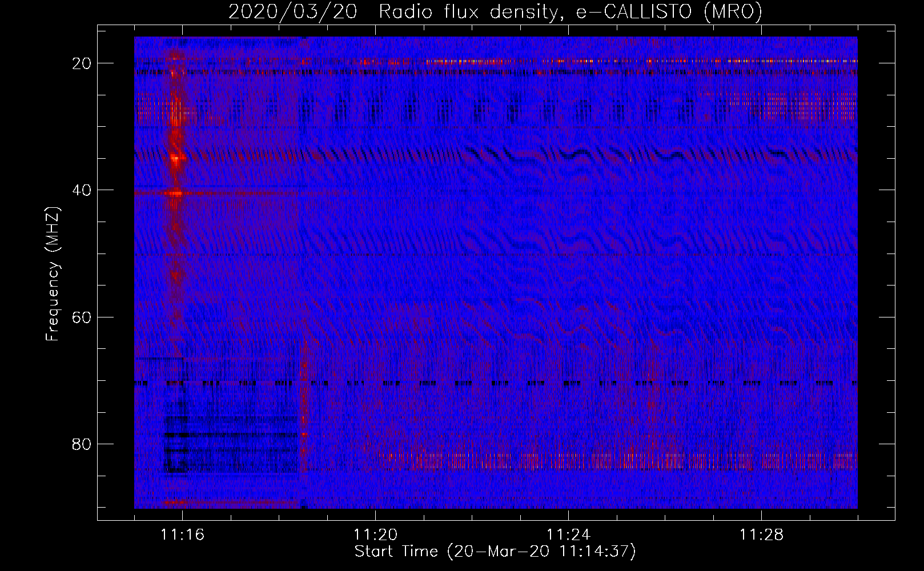924x571 pixels.
Task: Select the frequency tick label 20
Action: (x=82, y=63)
